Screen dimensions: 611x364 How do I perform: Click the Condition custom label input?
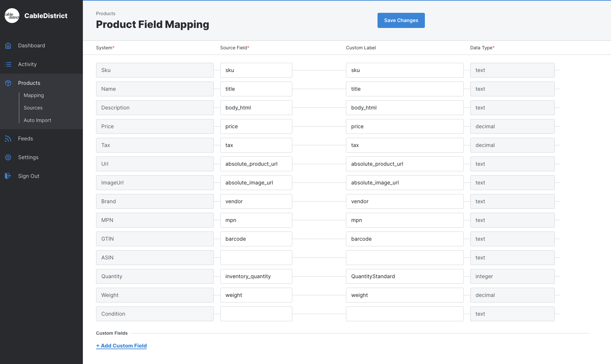point(404,314)
